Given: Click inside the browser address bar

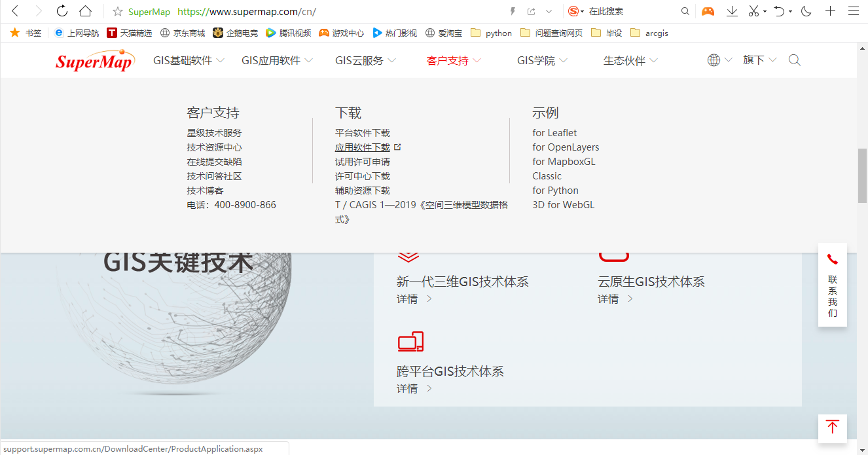Looking at the screenshot, I should 327,11.
